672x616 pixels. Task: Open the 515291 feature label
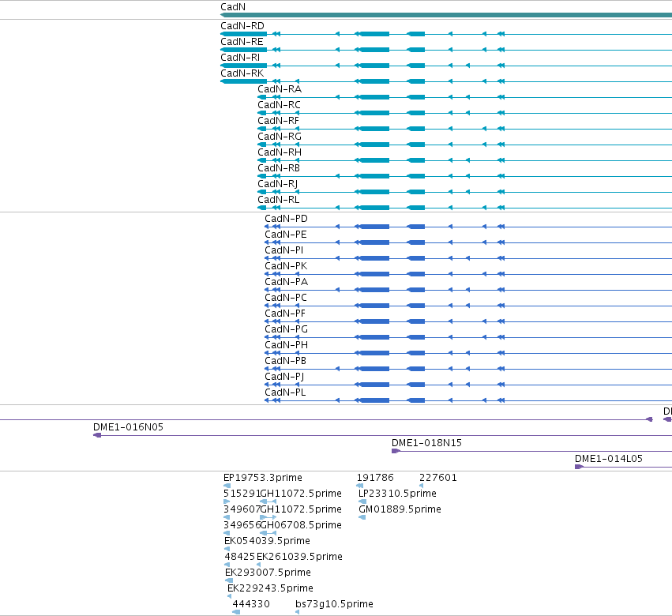point(242,494)
